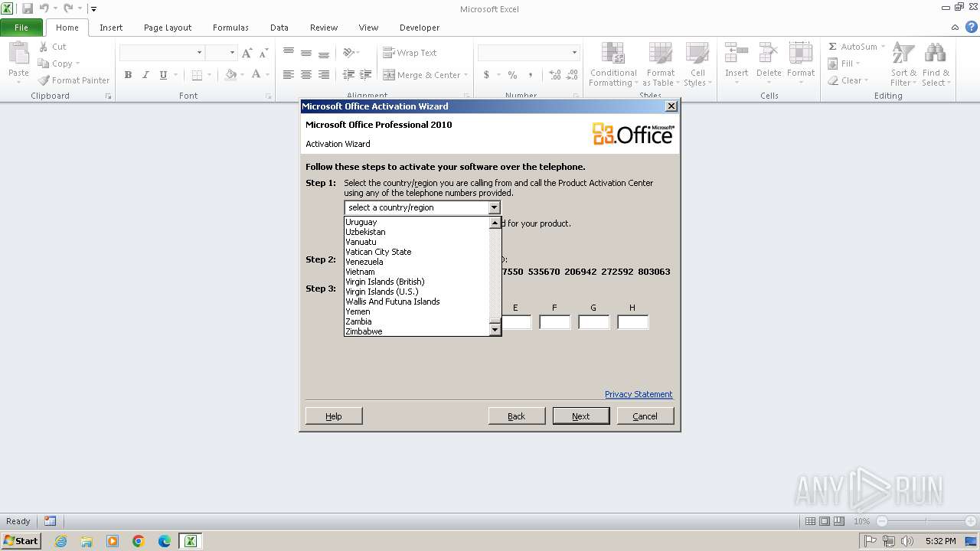This screenshot has height=551, width=980.
Task: Open the Font size dropdown
Action: [x=232, y=53]
